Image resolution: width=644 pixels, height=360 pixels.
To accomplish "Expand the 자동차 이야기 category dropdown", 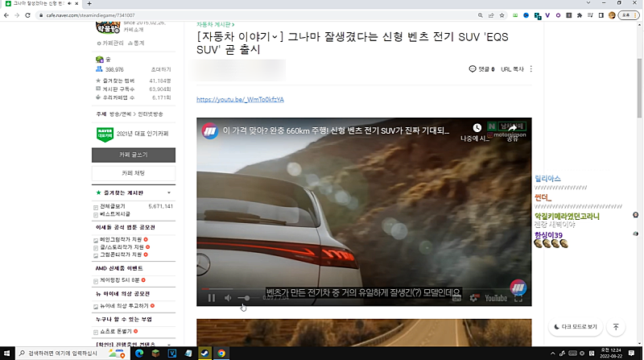I will (275, 37).
